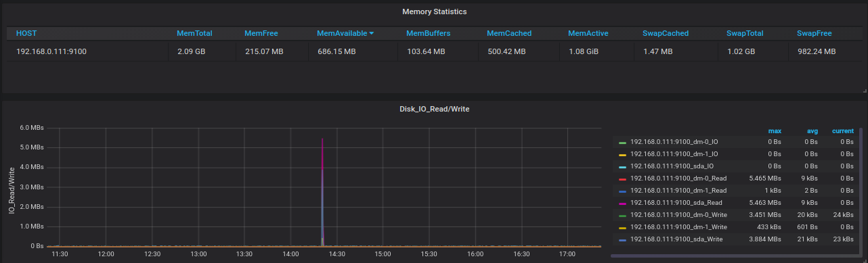Viewport: 868px width, 263px height.
Task: Open color picker for dm-1_Read blue swatch
Action: pyautogui.click(x=622, y=191)
